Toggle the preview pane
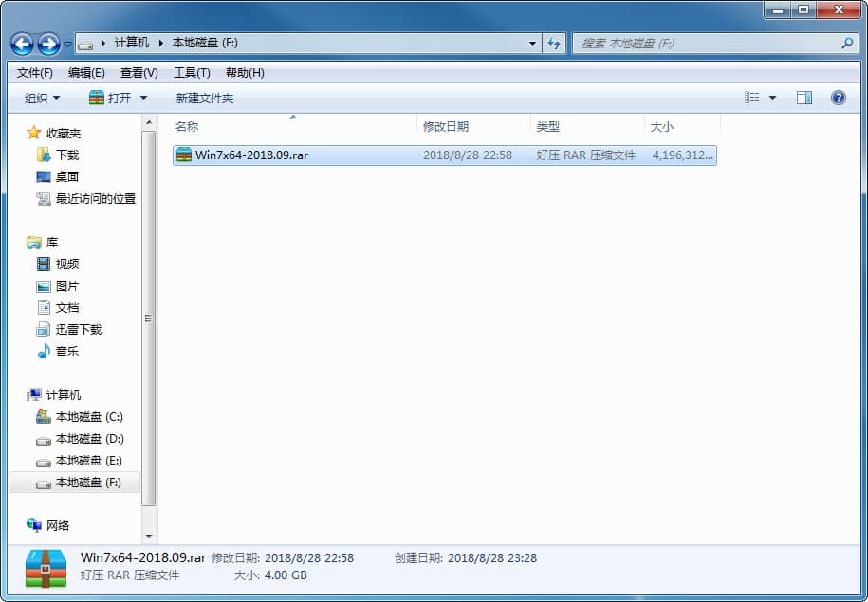Viewport: 868px width, 602px height. tap(804, 97)
